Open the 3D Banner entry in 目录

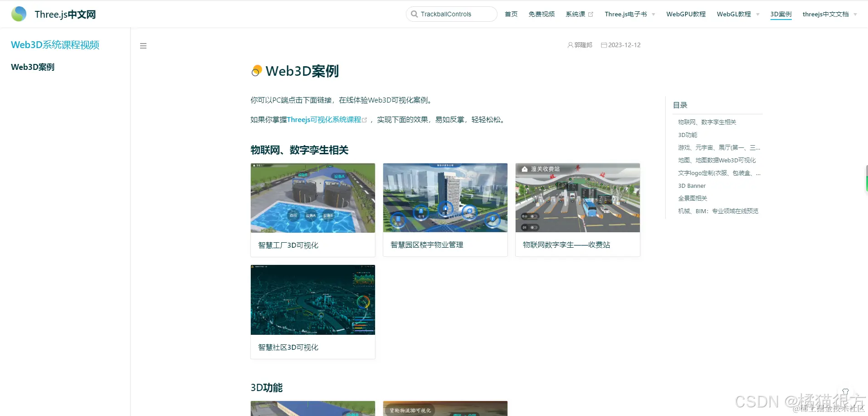tap(691, 186)
